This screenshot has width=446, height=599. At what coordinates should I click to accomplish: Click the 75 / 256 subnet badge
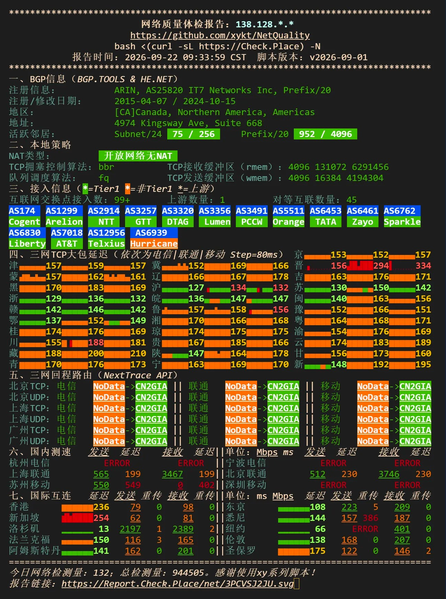193,134
